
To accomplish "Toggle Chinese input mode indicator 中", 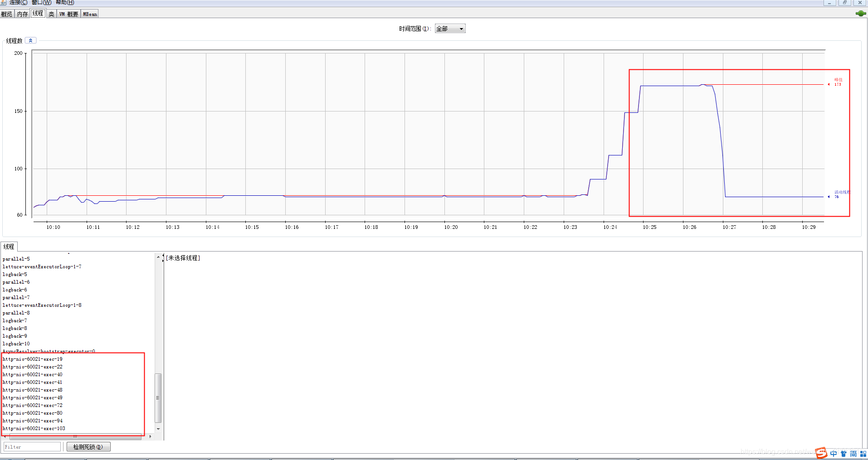I will (834, 454).
